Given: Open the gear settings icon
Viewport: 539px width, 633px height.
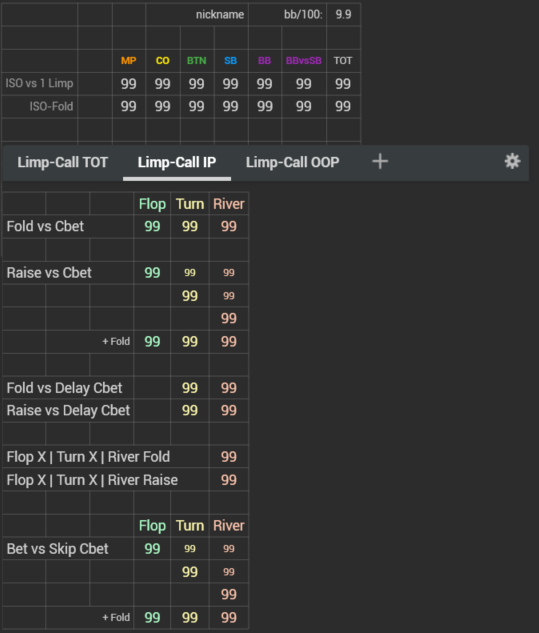Looking at the screenshot, I should 512,161.
